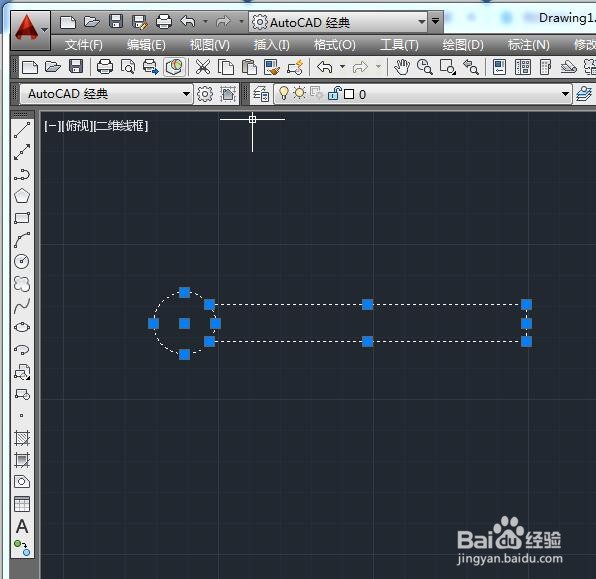
Task: Toggle layer 0 lock padlock icon
Action: pyautogui.click(x=334, y=93)
